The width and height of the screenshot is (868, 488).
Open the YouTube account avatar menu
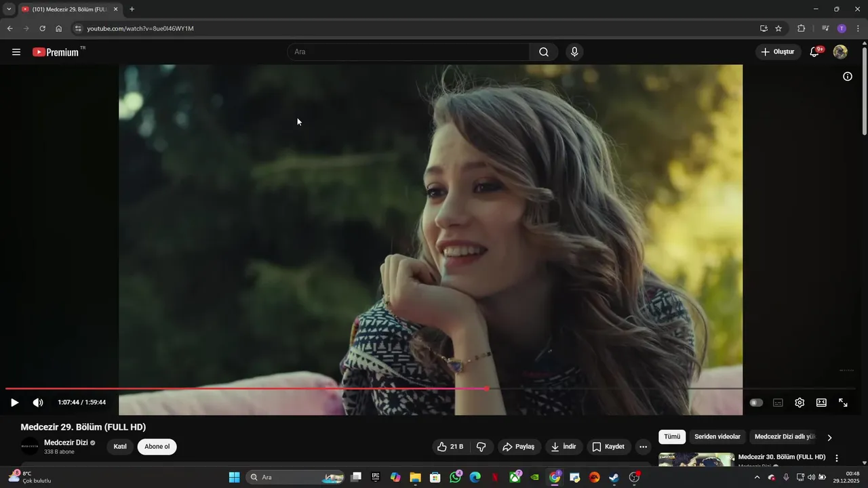point(840,52)
